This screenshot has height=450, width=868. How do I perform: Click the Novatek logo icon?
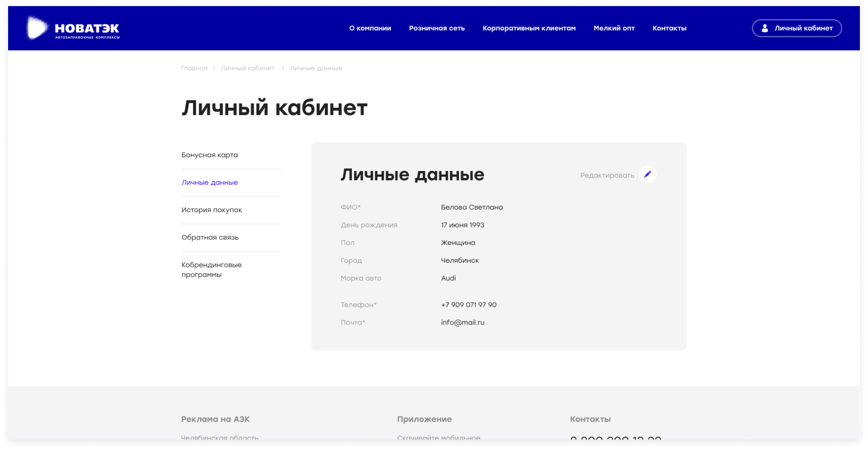pyautogui.click(x=37, y=28)
